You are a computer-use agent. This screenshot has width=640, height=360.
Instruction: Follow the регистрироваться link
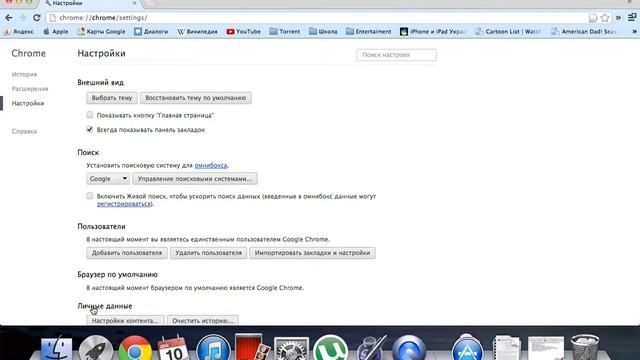coord(124,204)
